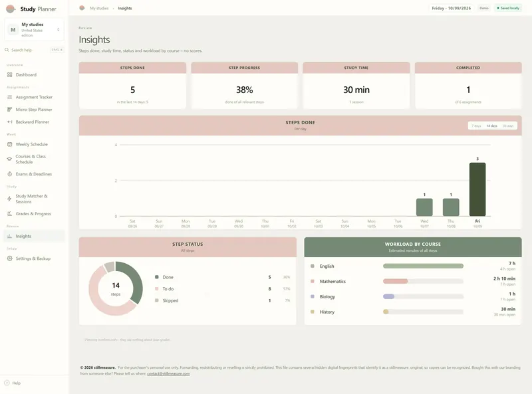
Task: Click the English workload progress bar
Action: (x=423, y=266)
